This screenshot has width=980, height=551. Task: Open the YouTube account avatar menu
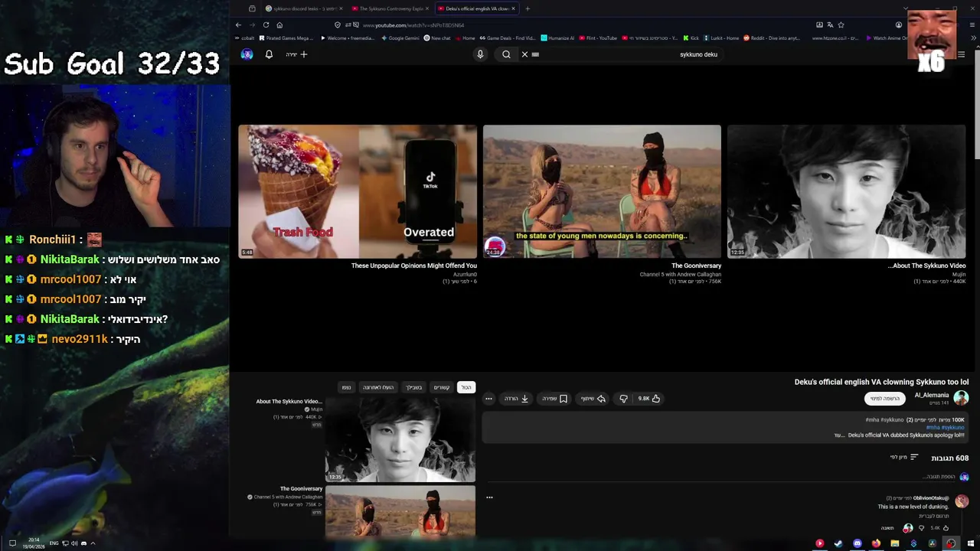pyautogui.click(x=247, y=54)
